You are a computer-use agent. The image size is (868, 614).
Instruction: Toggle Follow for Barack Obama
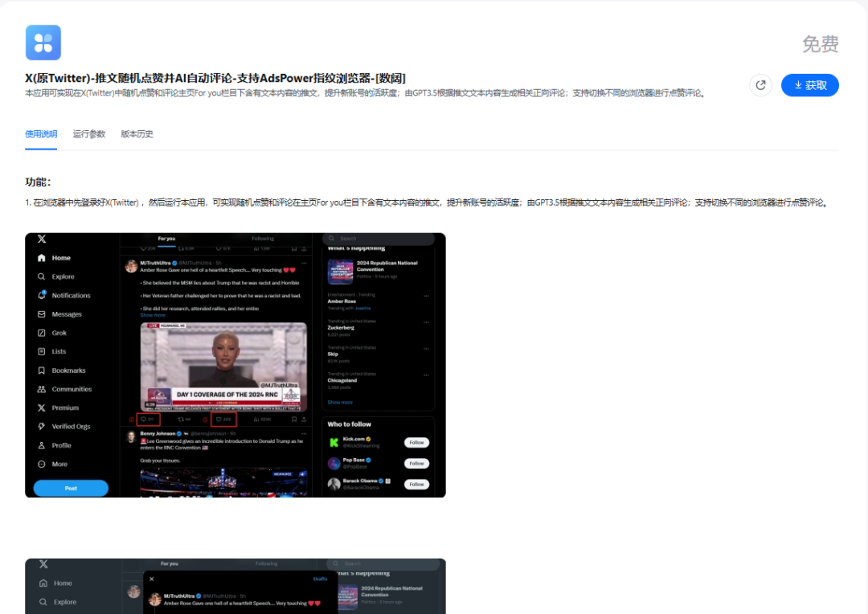416,484
